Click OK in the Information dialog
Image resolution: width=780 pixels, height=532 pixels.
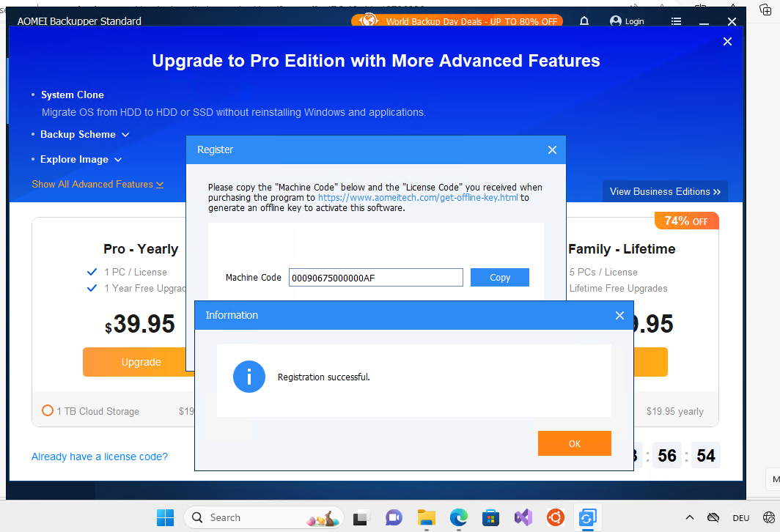click(x=575, y=443)
